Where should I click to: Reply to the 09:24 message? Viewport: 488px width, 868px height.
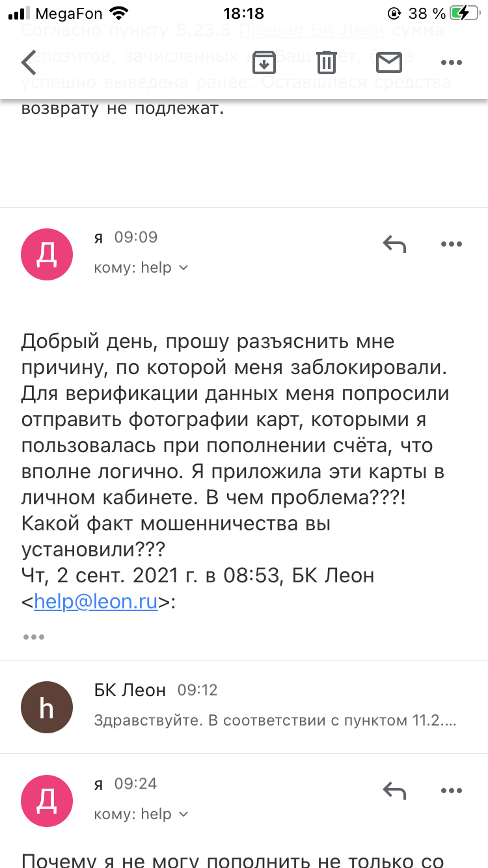(x=394, y=791)
